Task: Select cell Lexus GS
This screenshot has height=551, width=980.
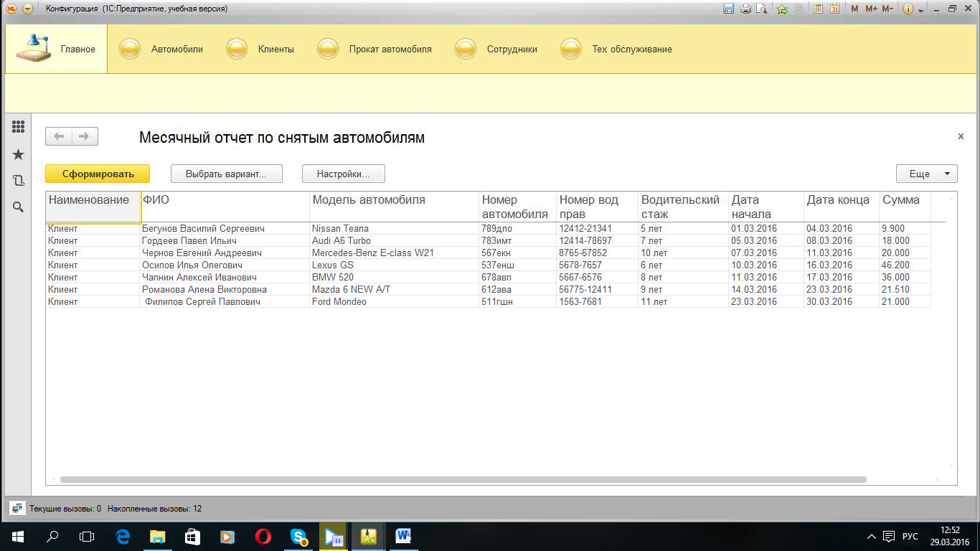Action: (x=394, y=265)
